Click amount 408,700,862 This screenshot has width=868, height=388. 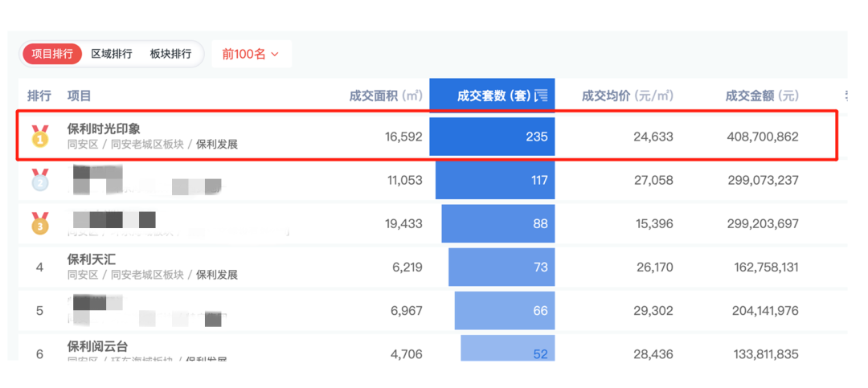(x=762, y=137)
